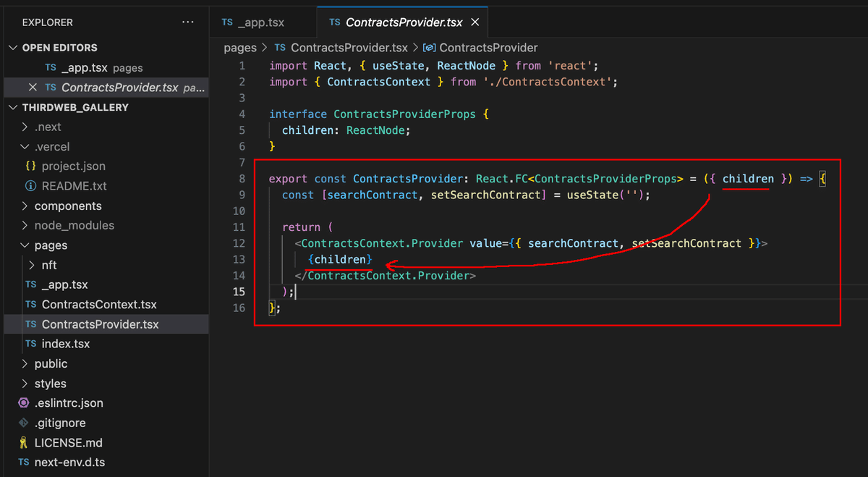The image size is (868, 477).
Task: Close ContractsProvider.tsx in Open Editors list
Action: point(33,88)
